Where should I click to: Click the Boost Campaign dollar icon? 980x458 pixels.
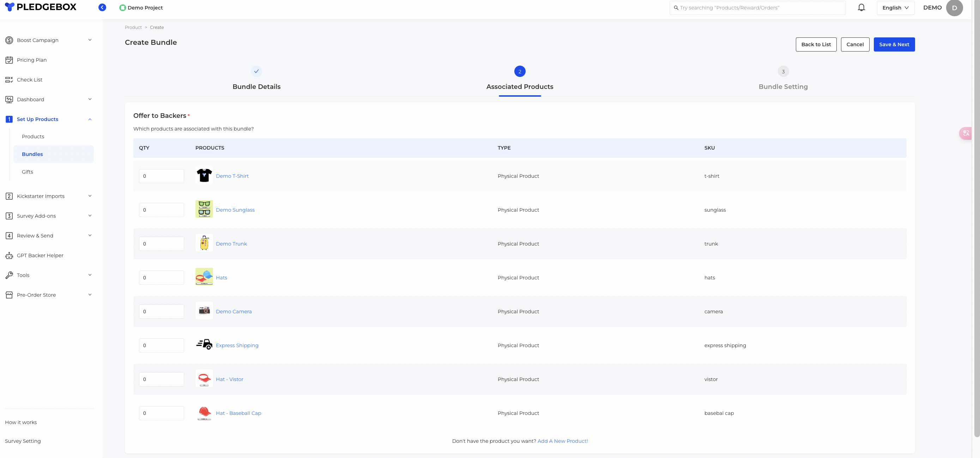point(9,40)
